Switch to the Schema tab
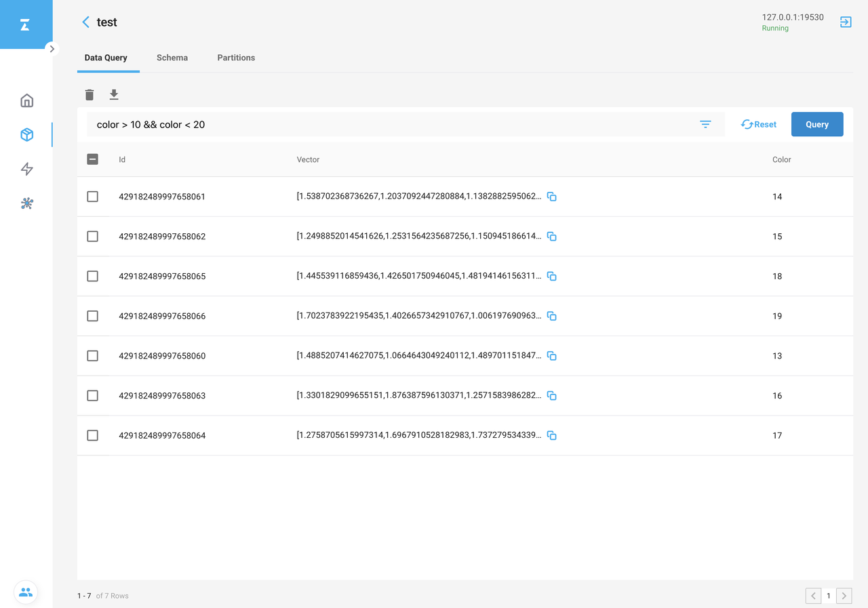The width and height of the screenshot is (868, 608). [172, 58]
